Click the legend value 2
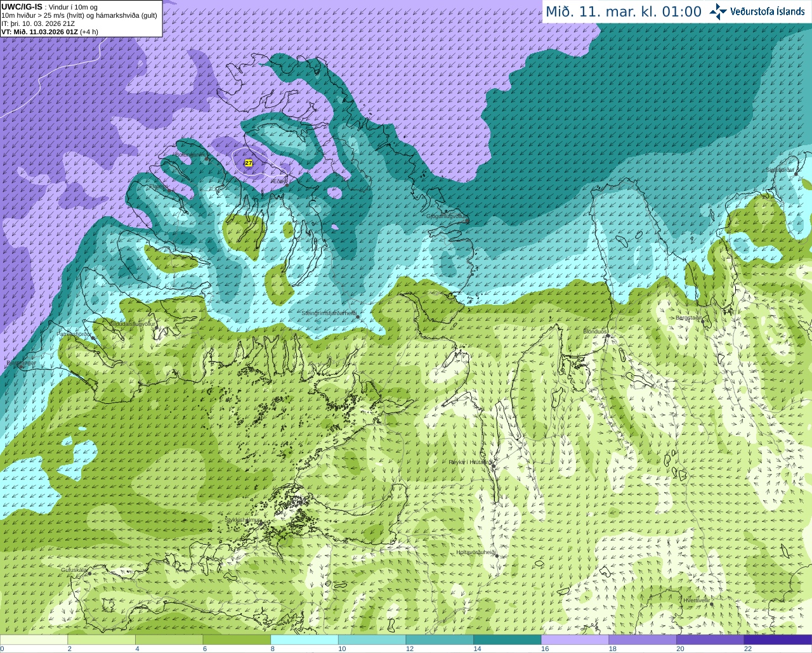The height and width of the screenshot is (653, 812). (x=69, y=649)
